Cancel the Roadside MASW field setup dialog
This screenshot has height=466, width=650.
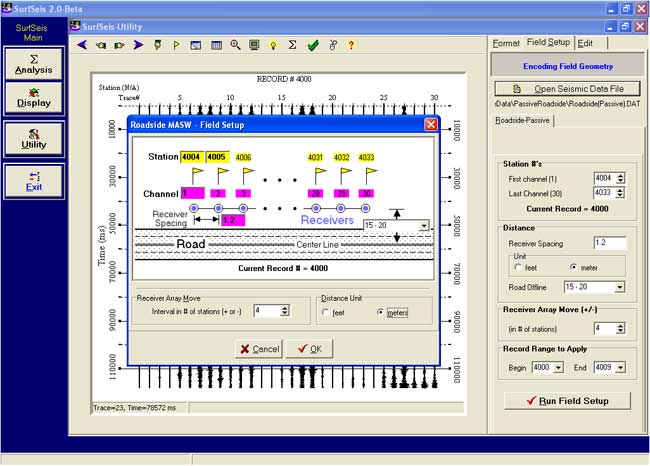tap(259, 349)
